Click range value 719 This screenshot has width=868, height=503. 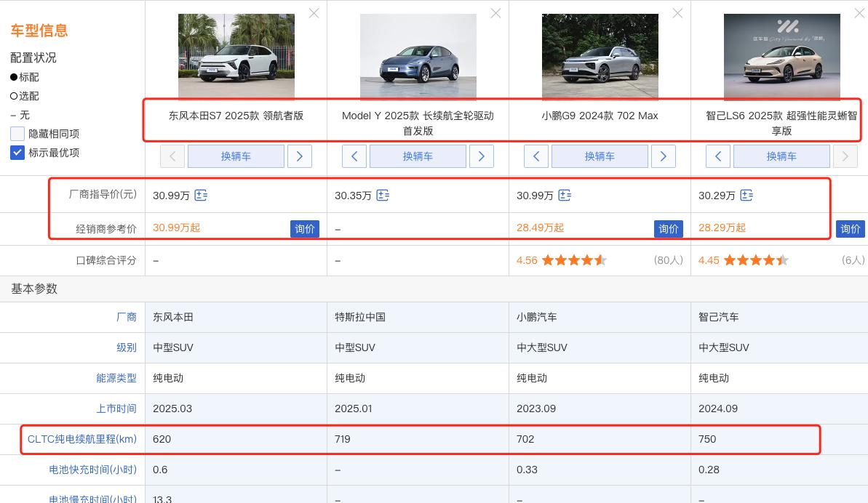point(343,439)
